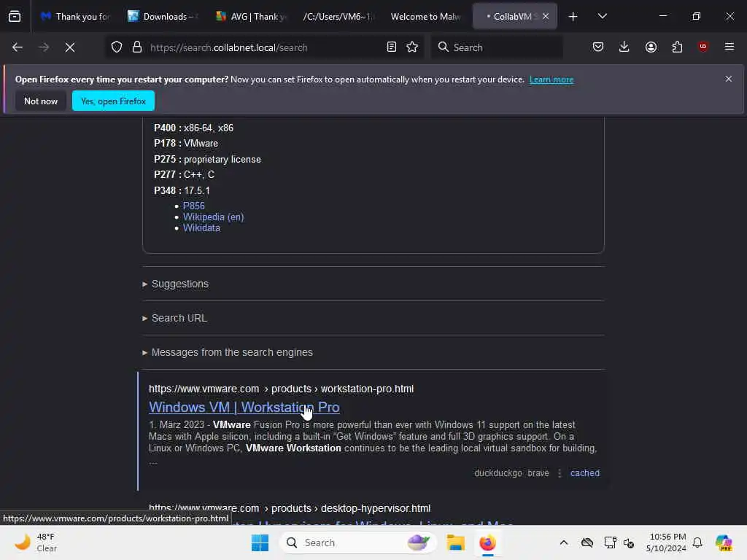Open network status tray icon
The width and height of the screenshot is (747, 560).
coord(611,542)
